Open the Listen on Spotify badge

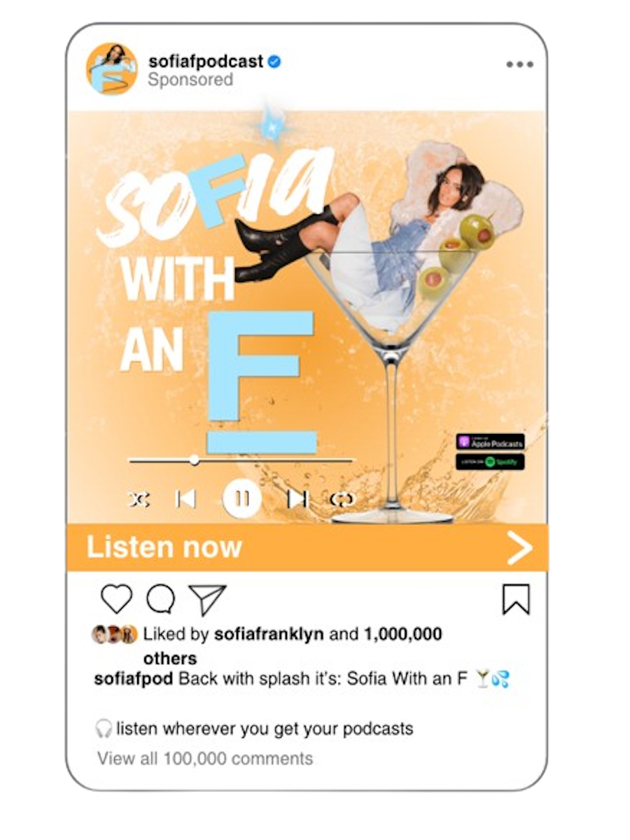tap(490, 462)
